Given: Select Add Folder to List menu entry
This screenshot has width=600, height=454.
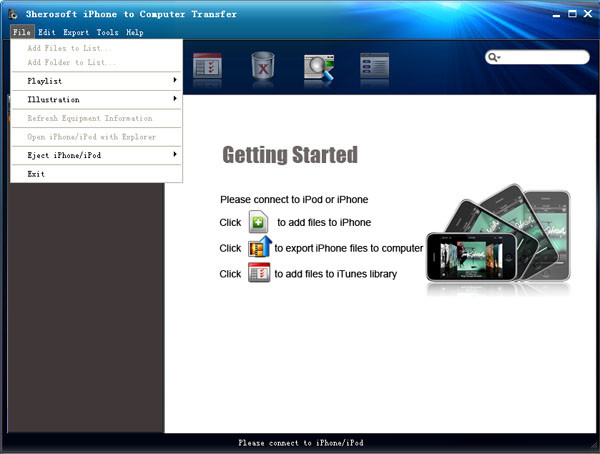Looking at the screenshot, I should [96, 62].
